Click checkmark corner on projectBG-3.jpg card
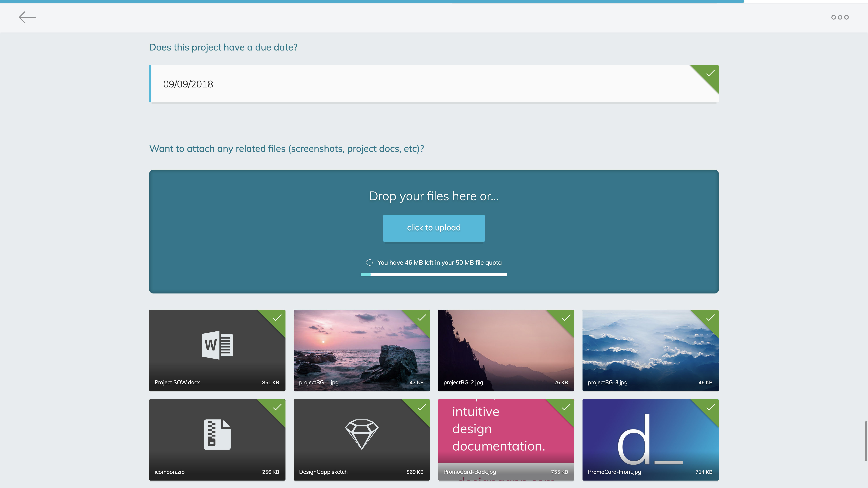868x488 pixels. coord(710,318)
